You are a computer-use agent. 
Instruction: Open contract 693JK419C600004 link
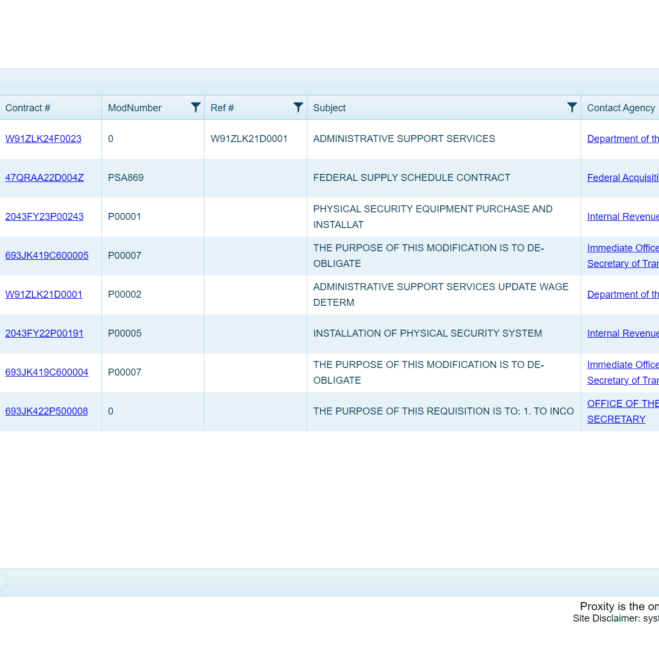[47, 372]
